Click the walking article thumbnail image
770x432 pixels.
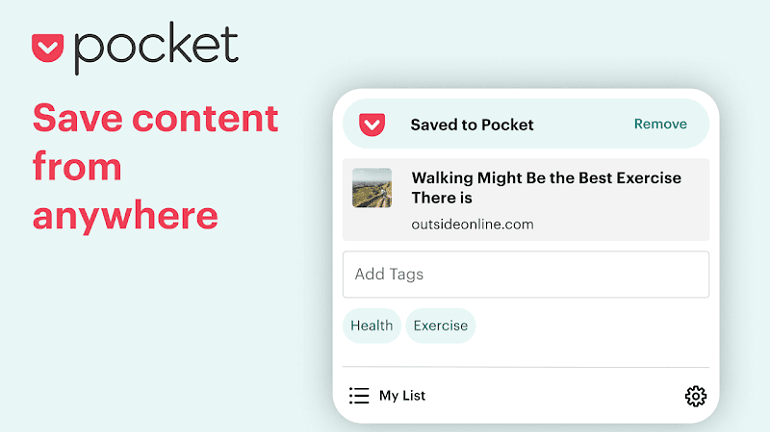point(372,188)
